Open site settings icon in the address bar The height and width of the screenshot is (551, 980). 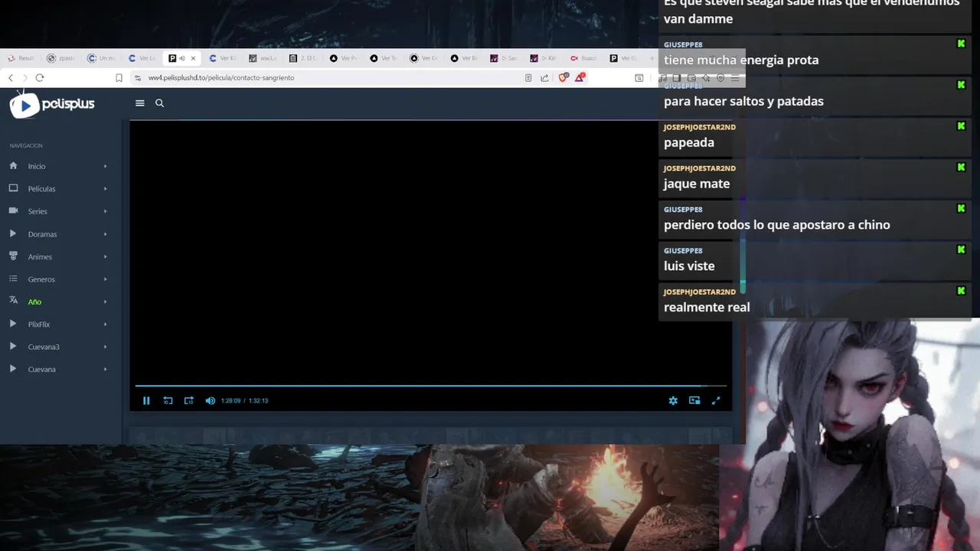(x=138, y=77)
